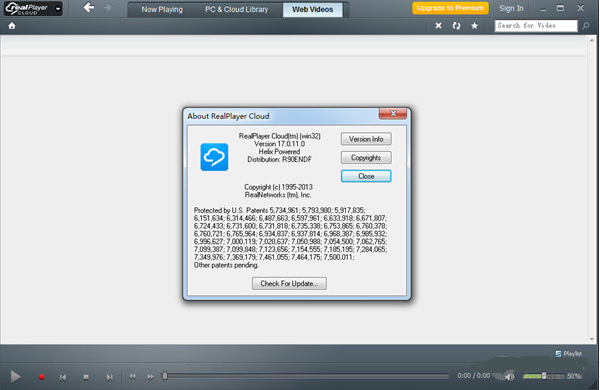
Task: Click the Home icon in the toolbar
Action: pyautogui.click(x=12, y=26)
